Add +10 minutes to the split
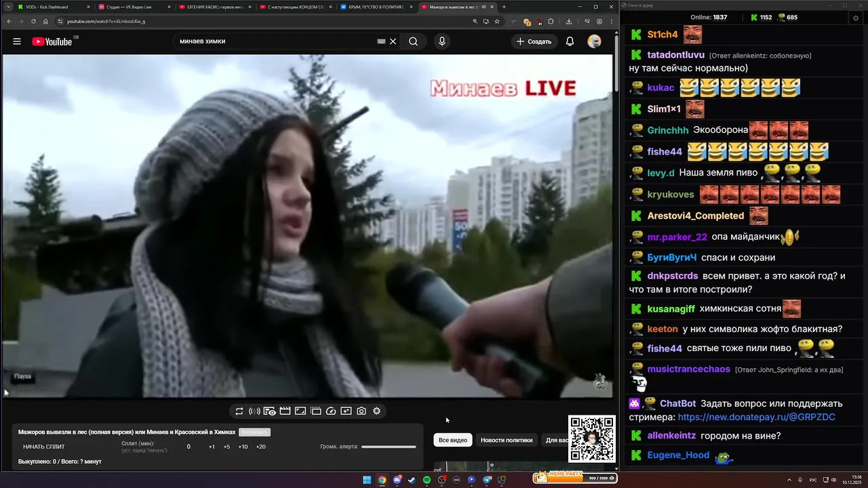This screenshot has height=488, width=868. pos(243,447)
